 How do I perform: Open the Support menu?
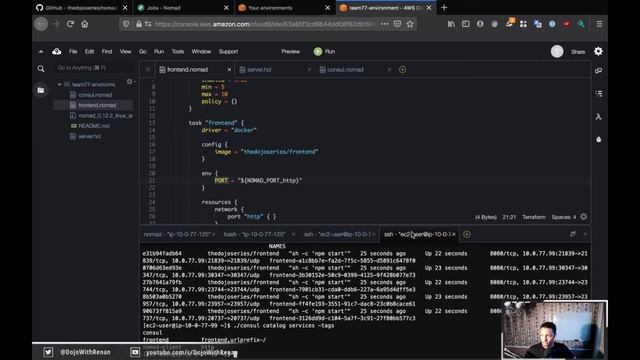(x=228, y=51)
